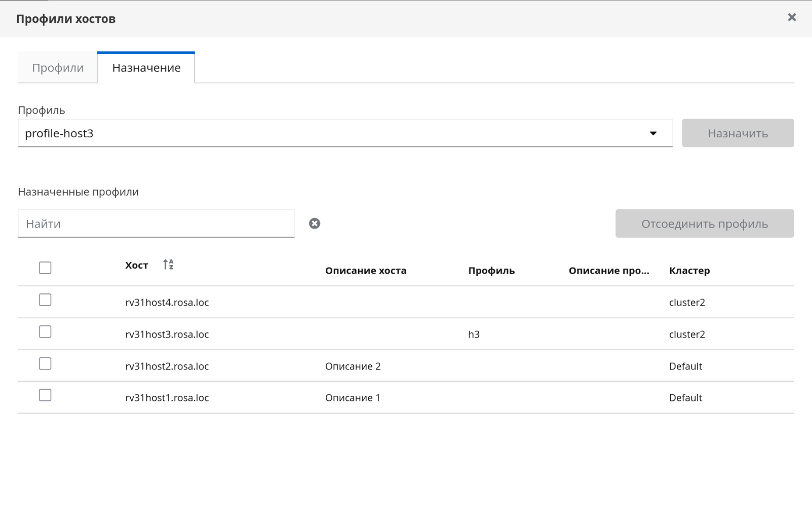
Task: Click the sort icon beside Хост
Action: [168, 265]
